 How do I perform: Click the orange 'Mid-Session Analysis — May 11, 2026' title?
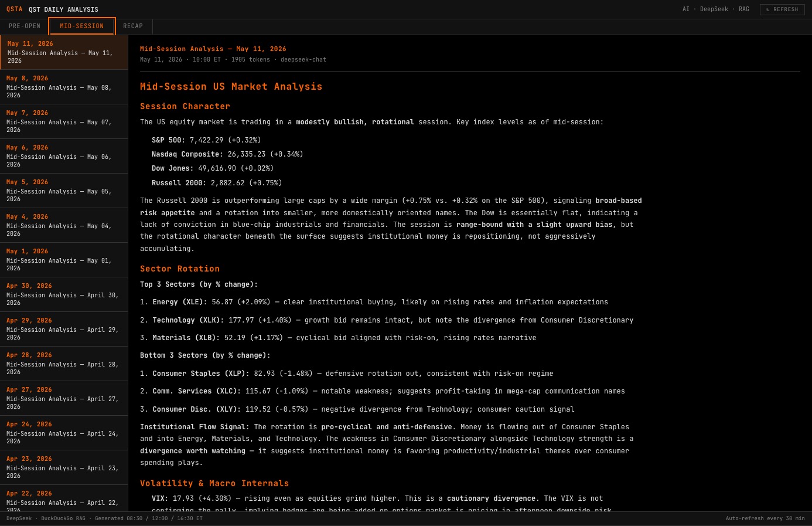coord(213,49)
